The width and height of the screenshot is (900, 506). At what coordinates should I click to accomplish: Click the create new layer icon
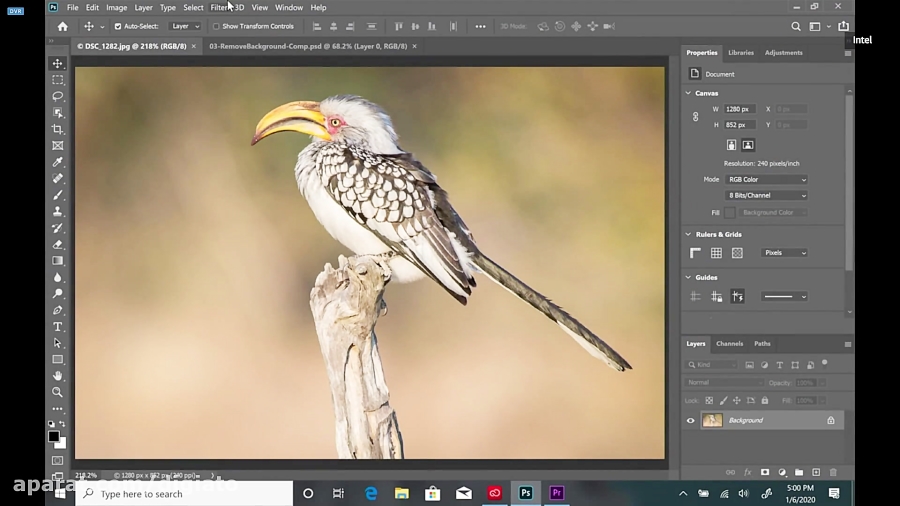(816, 472)
